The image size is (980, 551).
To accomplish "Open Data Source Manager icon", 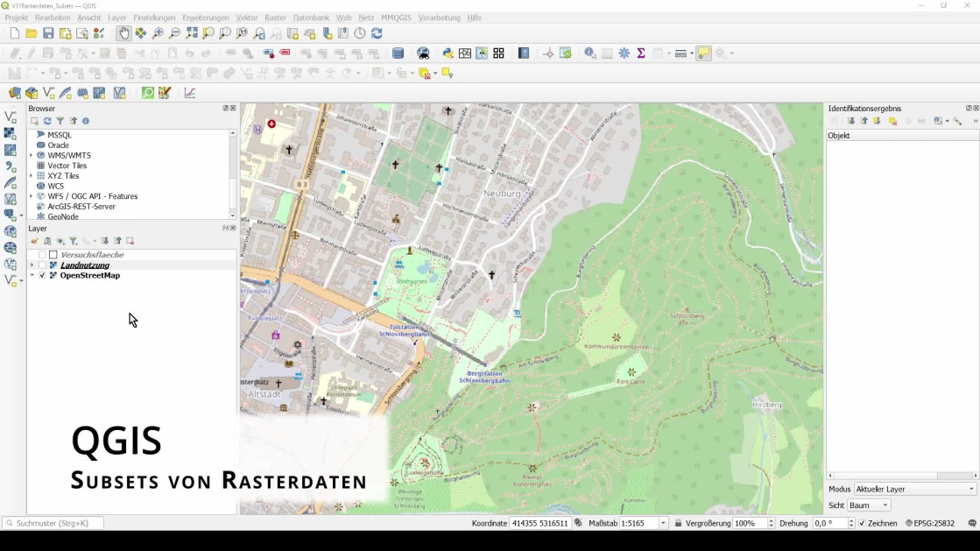I will point(14,93).
